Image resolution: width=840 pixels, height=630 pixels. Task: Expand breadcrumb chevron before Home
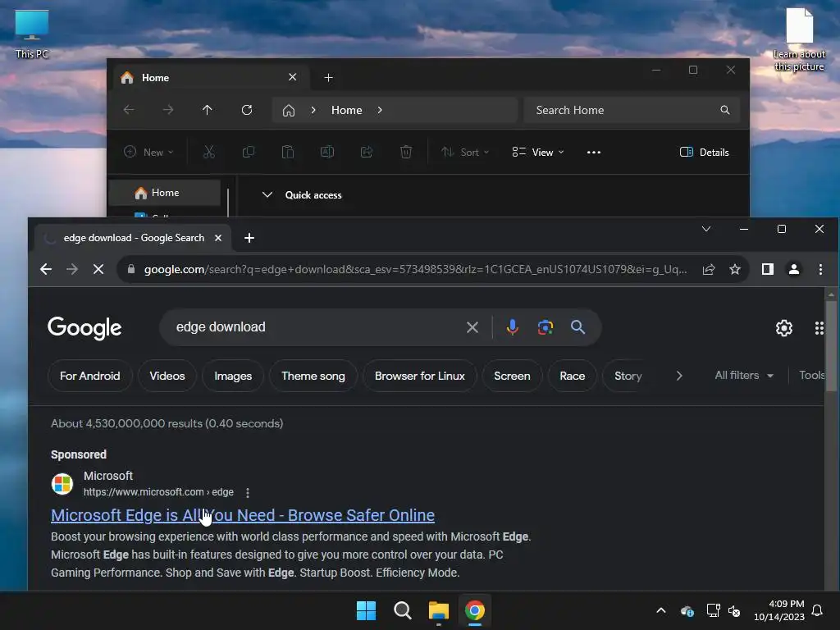point(313,110)
